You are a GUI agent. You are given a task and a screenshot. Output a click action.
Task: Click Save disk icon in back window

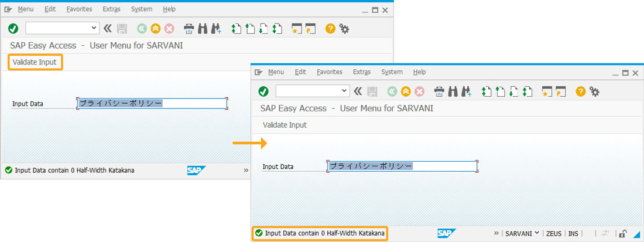click(122, 28)
